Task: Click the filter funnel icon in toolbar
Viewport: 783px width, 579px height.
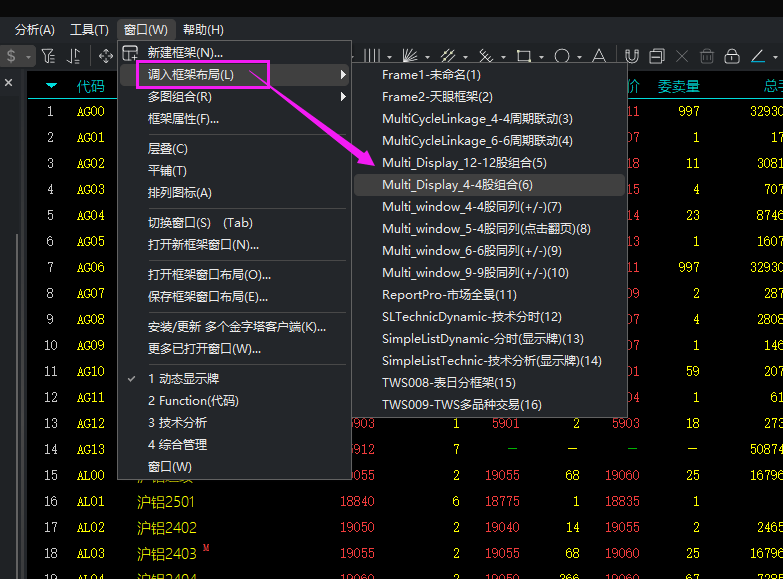Action: click(x=48, y=56)
